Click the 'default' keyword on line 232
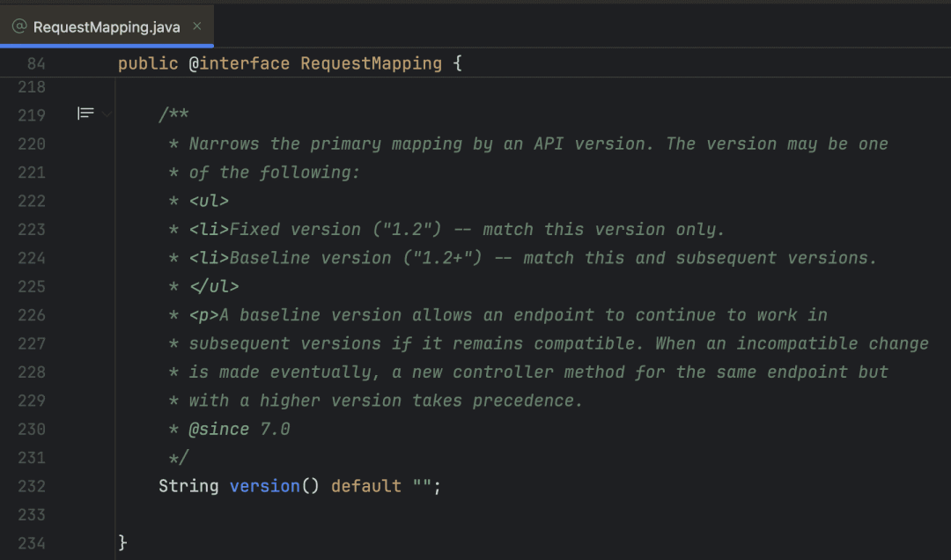The image size is (951, 560). point(366,486)
